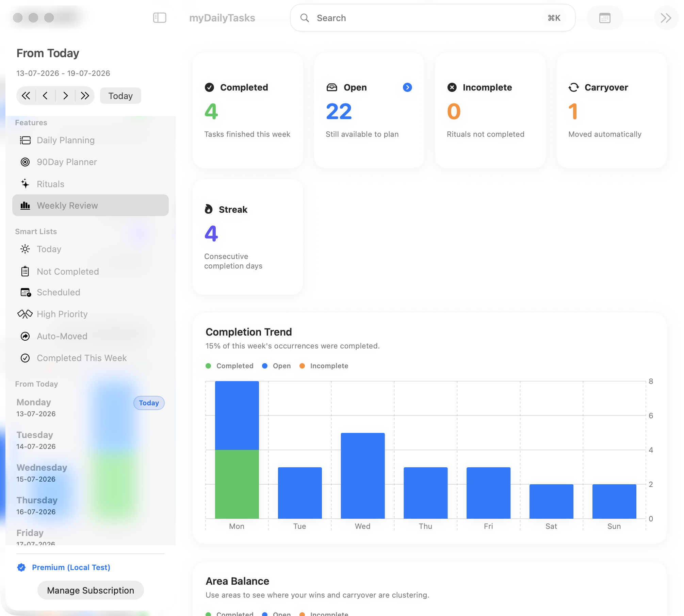684x616 pixels.
Task: Open Daily Planning feature
Action: pyautogui.click(x=91, y=140)
